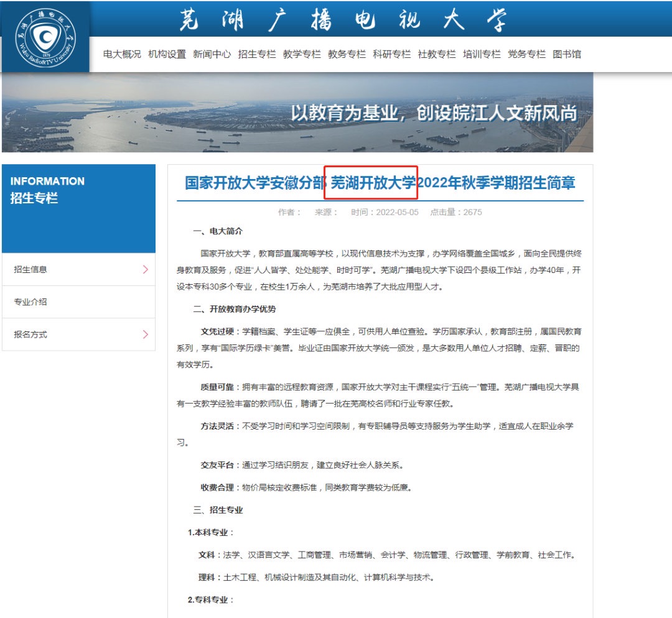The height and width of the screenshot is (618, 672).
Task: Open the 电大概况 menu item
Action: [122, 54]
